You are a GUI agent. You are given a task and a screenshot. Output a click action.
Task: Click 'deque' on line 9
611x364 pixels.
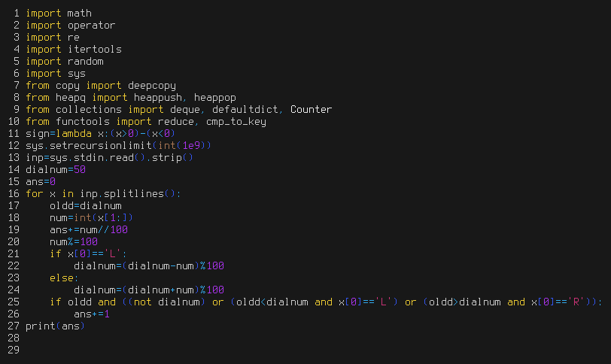coord(185,110)
